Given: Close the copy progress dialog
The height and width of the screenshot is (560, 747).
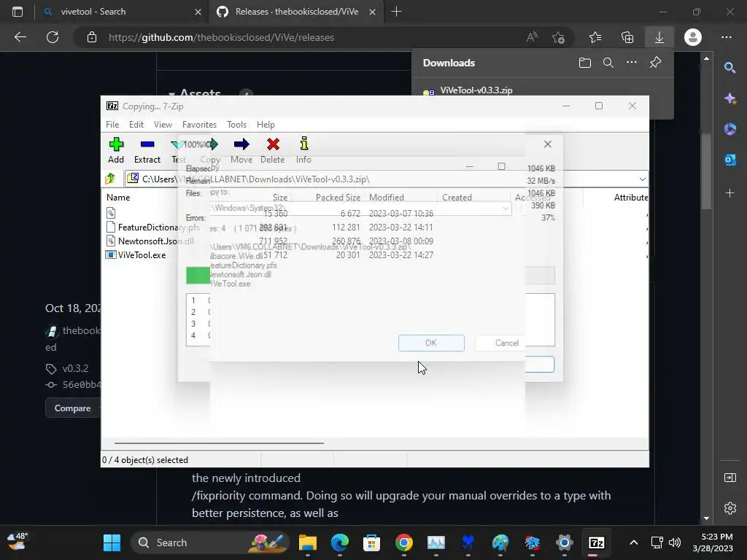Looking at the screenshot, I should pos(547,144).
